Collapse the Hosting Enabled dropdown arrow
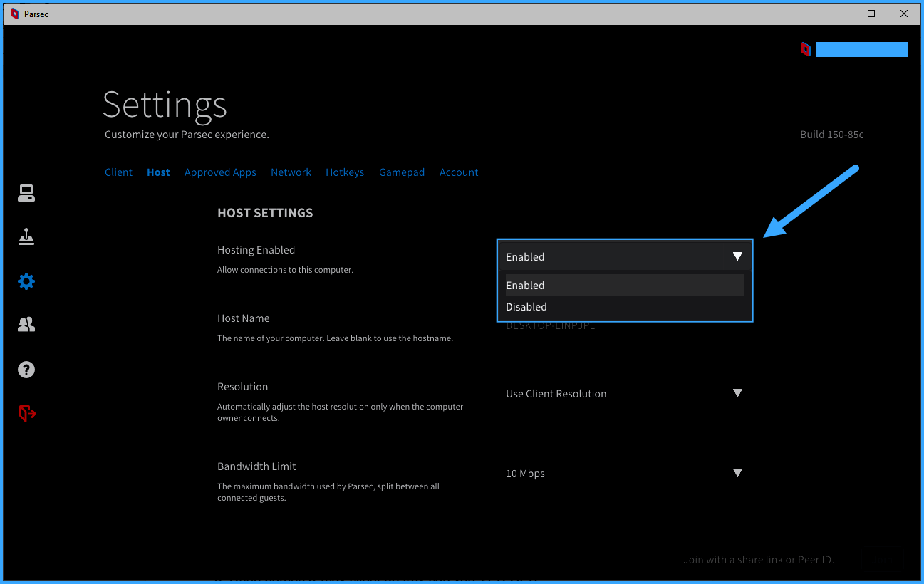This screenshot has width=924, height=584. tap(737, 256)
